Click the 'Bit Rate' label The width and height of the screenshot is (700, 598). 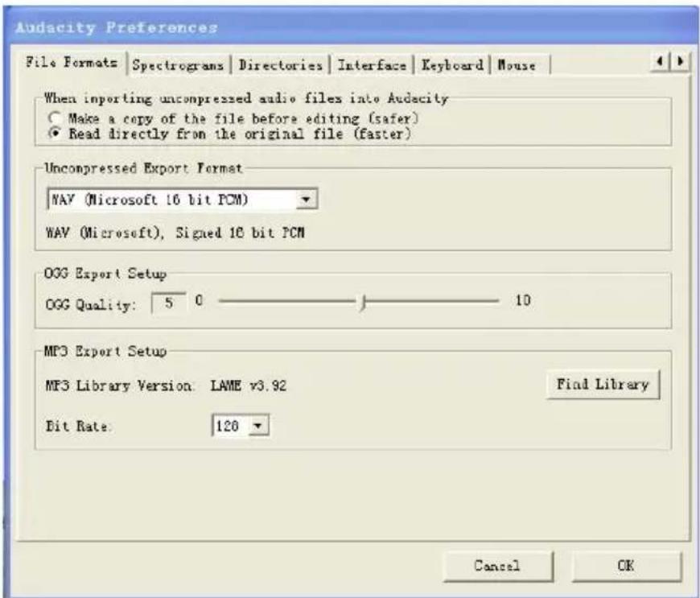tap(78, 426)
